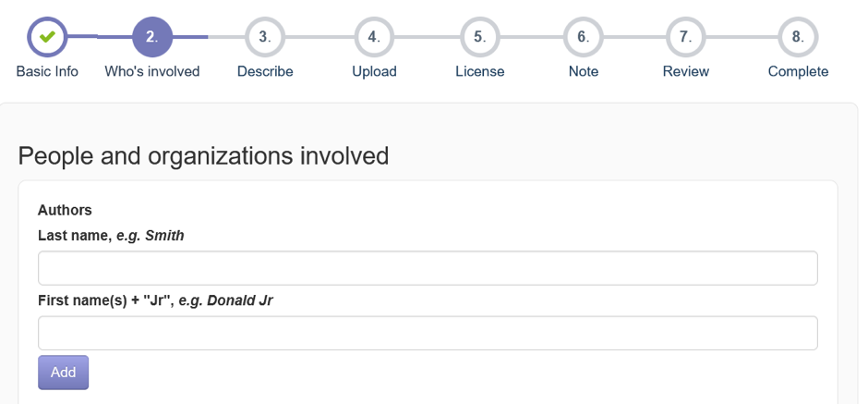Jump to the step 4 circle
868x404 pixels.
click(374, 37)
